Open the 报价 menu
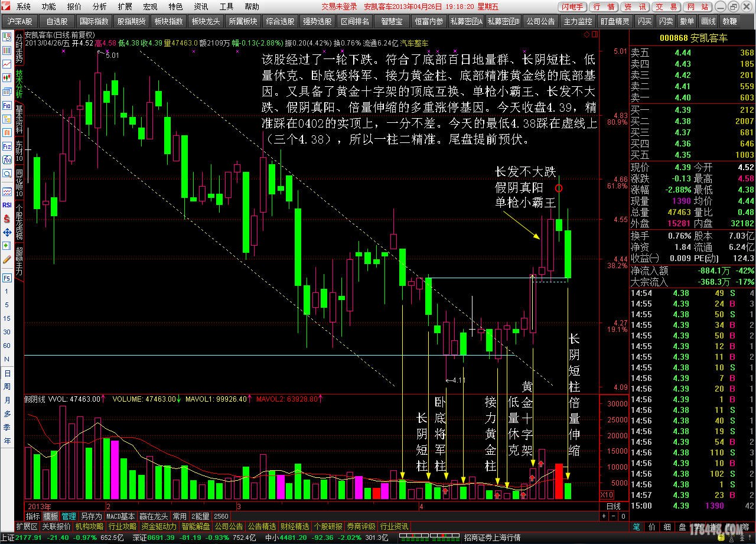756x544 pixels. point(74,6)
